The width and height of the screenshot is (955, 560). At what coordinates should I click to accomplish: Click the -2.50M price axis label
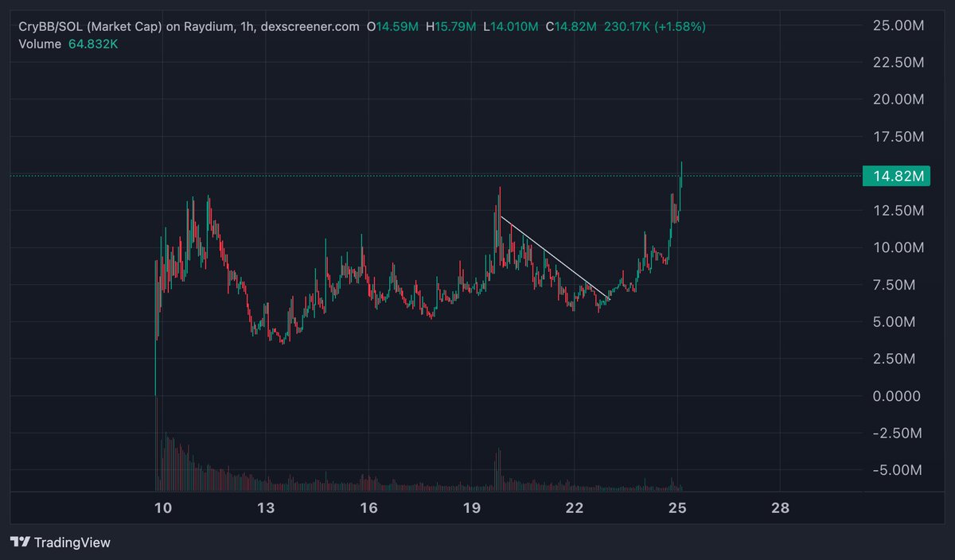pos(896,433)
